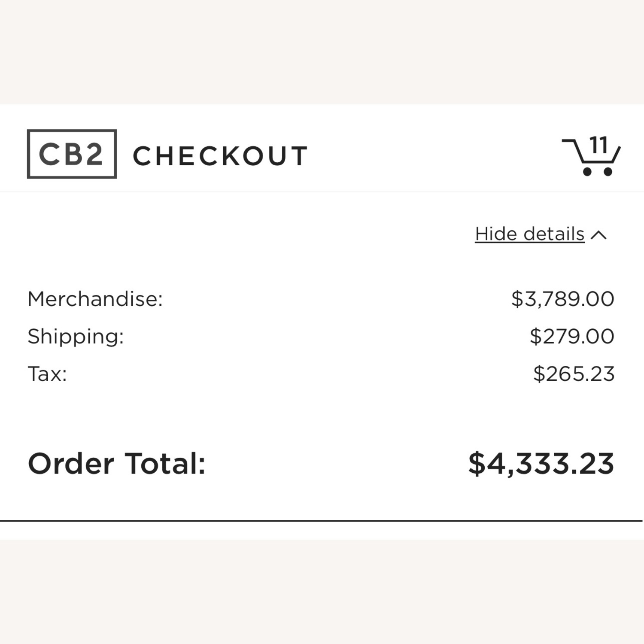
Task: Click the CB2 logo
Action: tap(72, 154)
